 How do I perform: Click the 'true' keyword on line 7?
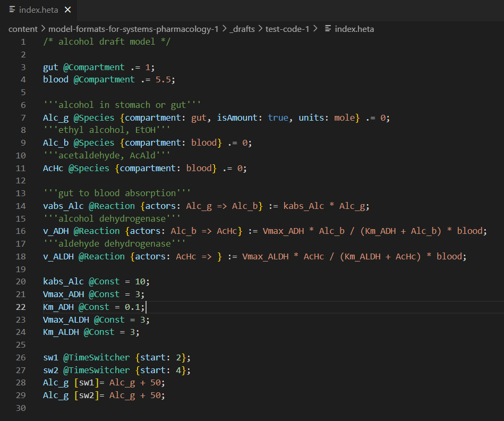click(x=278, y=117)
